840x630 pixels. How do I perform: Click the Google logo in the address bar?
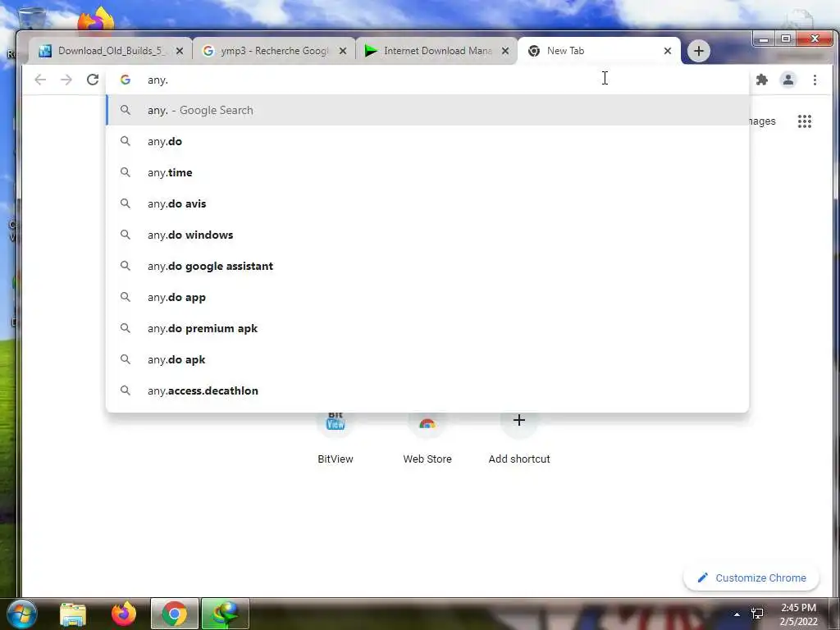(x=126, y=80)
